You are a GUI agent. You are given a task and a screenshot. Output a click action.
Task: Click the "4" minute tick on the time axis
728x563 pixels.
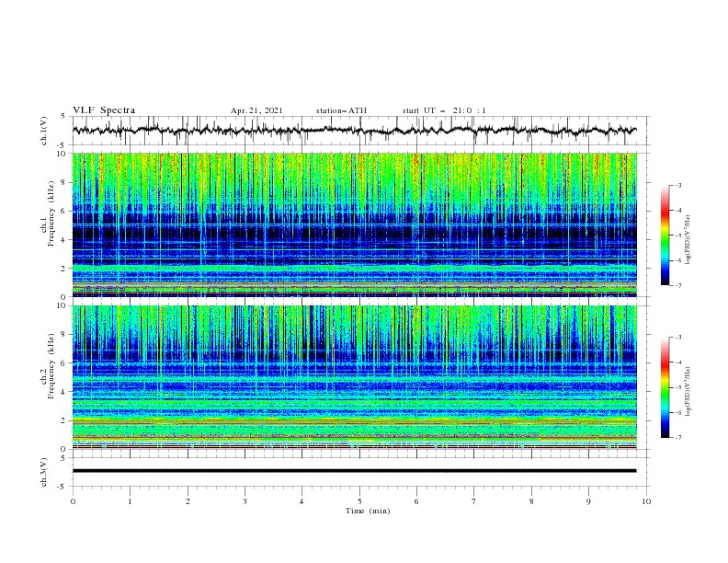click(301, 501)
